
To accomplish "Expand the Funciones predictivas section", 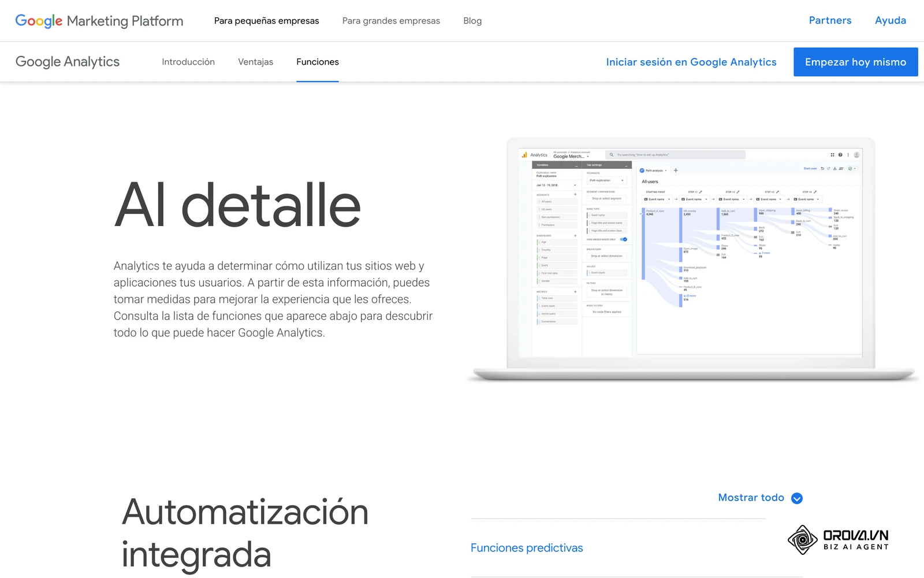I will click(x=527, y=548).
